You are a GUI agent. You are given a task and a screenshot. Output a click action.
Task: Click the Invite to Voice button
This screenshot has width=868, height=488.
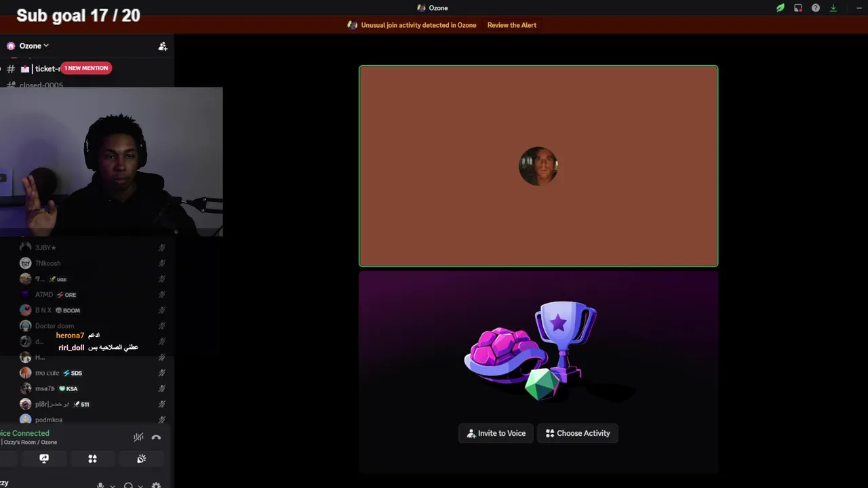496,433
